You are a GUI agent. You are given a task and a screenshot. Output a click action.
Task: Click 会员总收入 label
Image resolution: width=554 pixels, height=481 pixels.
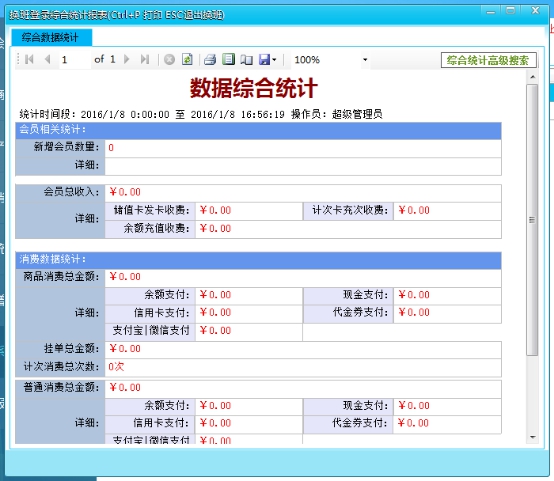(x=71, y=192)
